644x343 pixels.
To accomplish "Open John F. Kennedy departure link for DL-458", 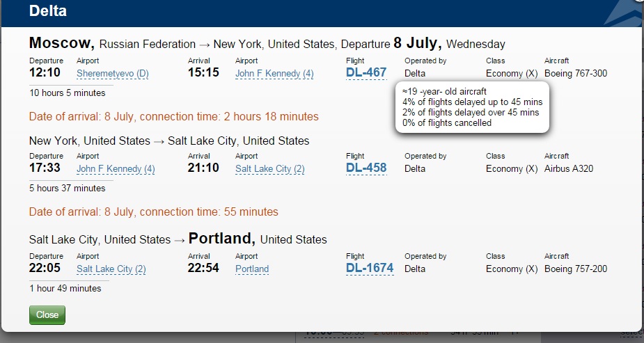I will (x=116, y=169).
